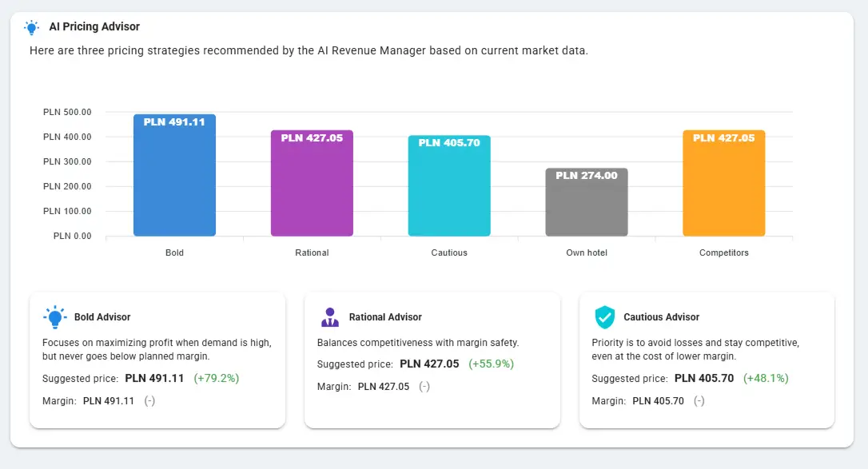Click the +55.9% change in Rational Advisor
Screen dimensions: 868x469
[x=491, y=364]
